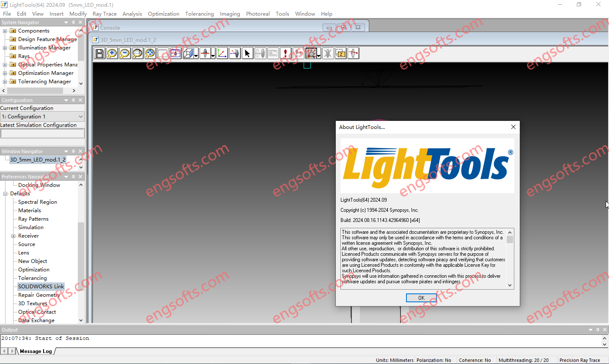The width and height of the screenshot is (609, 364).
Task: Click the wireframe lens render icon
Action: (260, 53)
